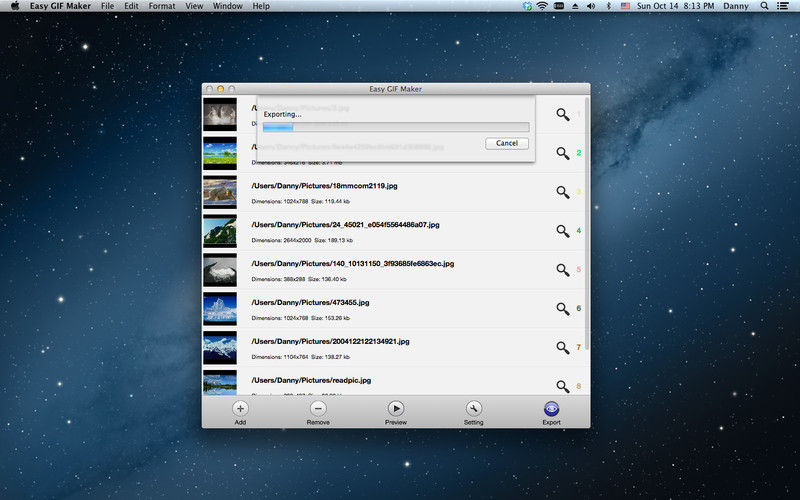This screenshot has width=800, height=500.
Task: Click the date and time clock
Action: click(675, 6)
